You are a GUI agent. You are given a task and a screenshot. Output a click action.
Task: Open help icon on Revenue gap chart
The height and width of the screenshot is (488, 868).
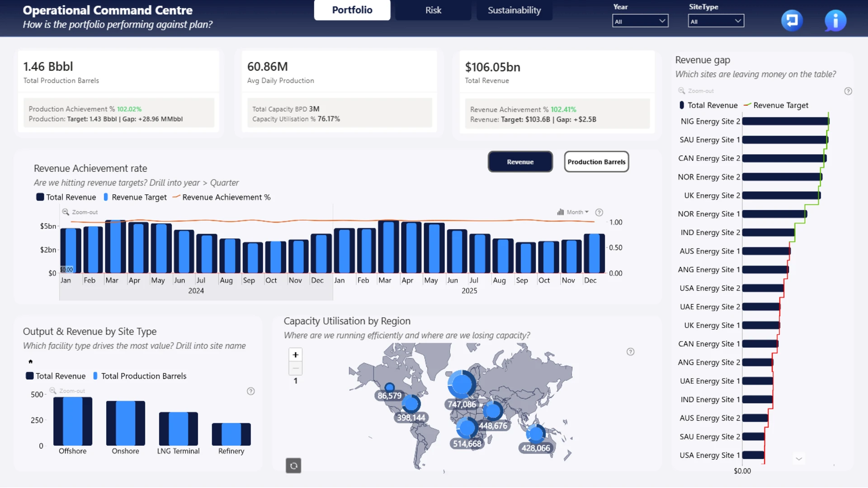click(848, 91)
